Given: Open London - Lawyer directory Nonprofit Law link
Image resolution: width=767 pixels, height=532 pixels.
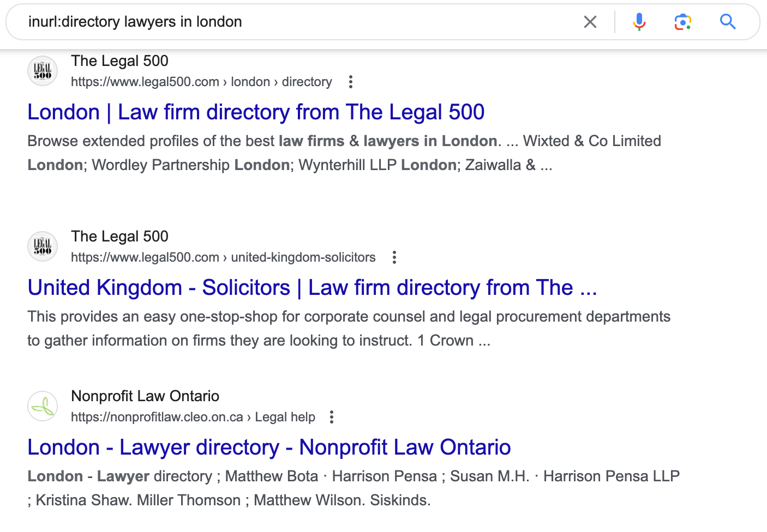Looking at the screenshot, I should coord(269,448).
